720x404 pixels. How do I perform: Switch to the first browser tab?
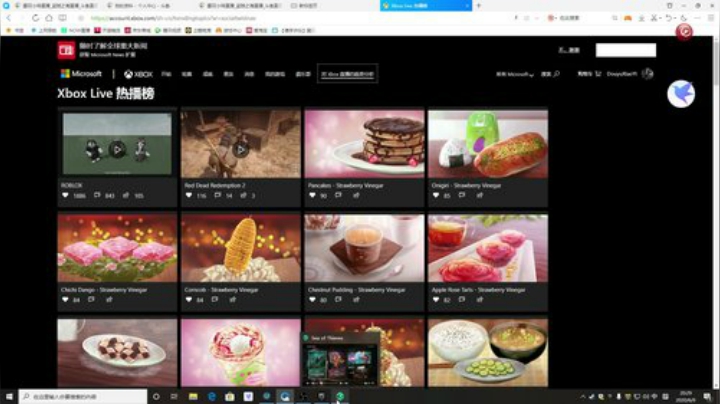coord(56,6)
